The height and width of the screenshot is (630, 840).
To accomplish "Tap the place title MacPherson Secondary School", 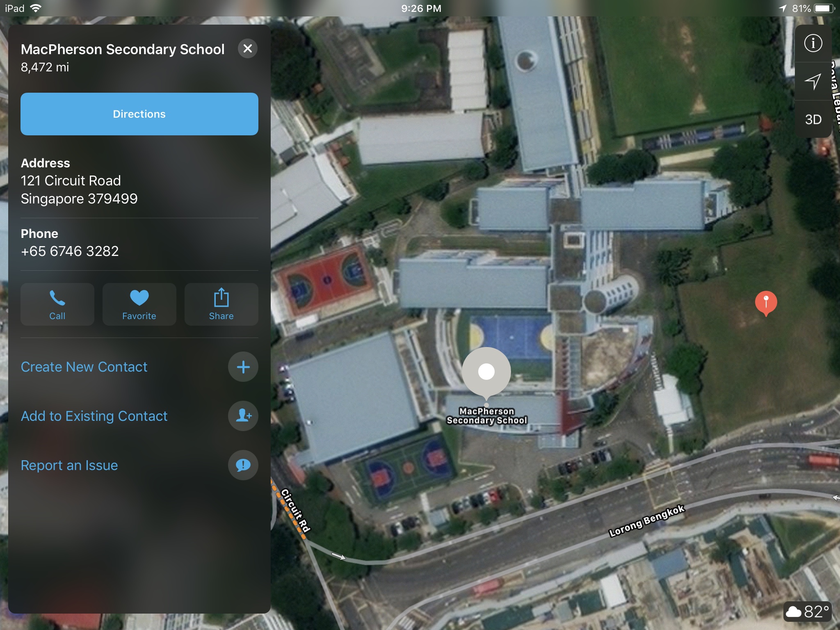I will 123,49.
